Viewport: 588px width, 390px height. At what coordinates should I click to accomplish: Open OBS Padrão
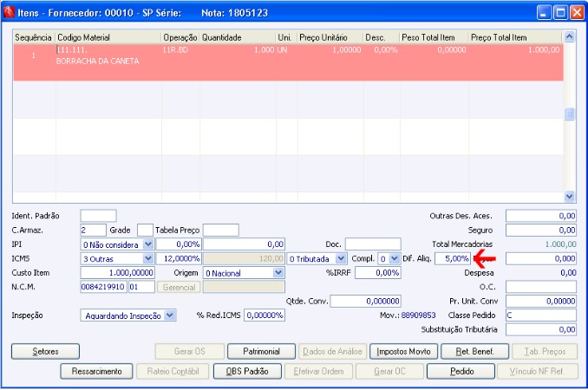[247, 371]
